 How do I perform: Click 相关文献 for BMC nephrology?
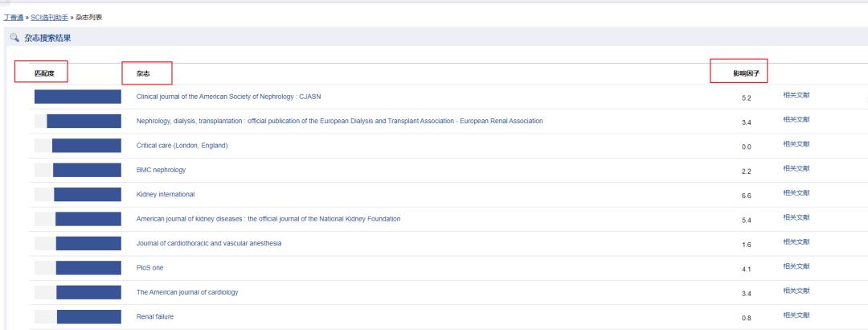[796, 168]
